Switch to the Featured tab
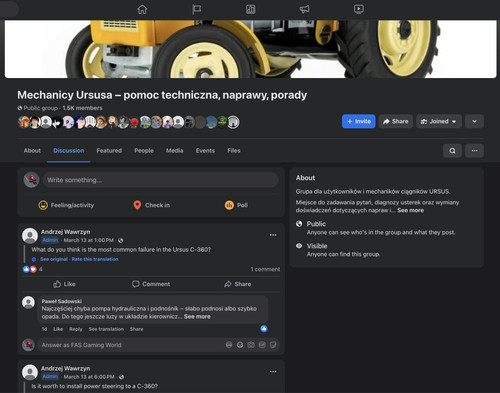Screen dimensions: 500x393 109,151
